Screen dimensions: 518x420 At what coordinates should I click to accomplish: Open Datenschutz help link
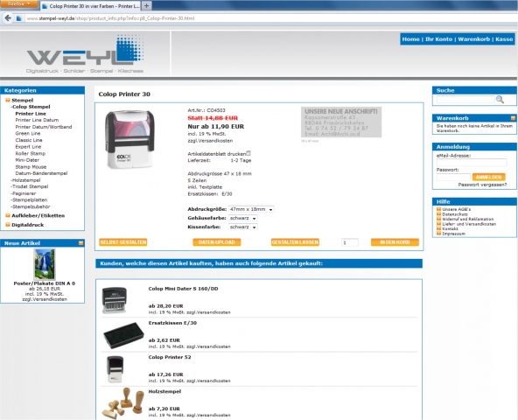455,214
